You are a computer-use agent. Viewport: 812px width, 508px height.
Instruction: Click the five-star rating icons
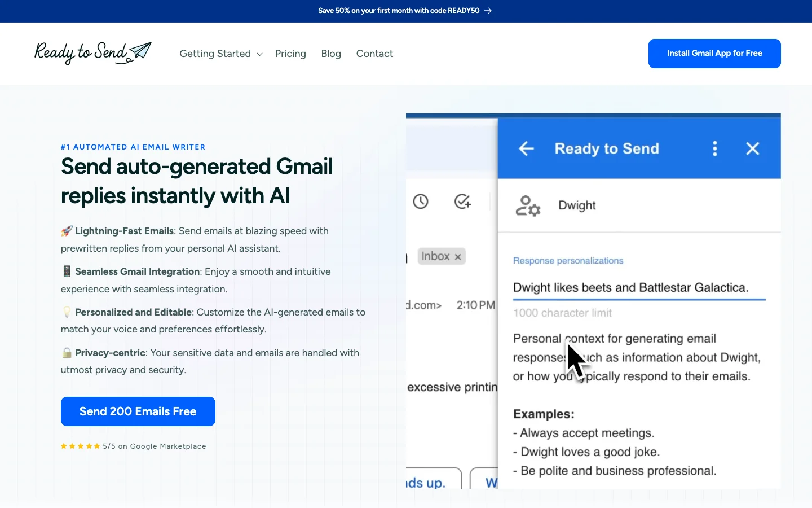click(x=81, y=446)
